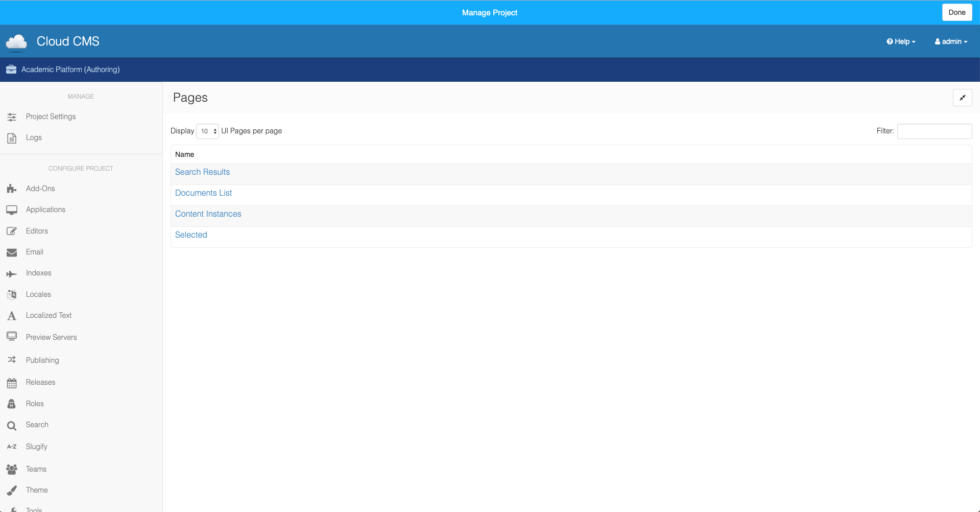Open Project Settings in the sidebar
This screenshot has width=980, height=512.
(51, 117)
